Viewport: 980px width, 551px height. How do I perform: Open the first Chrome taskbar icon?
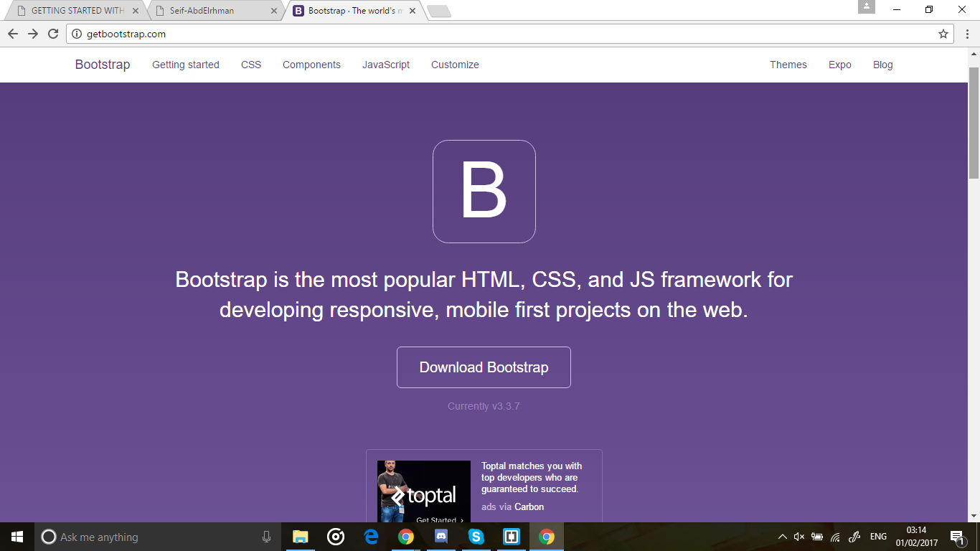pyautogui.click(x=406, y=537)
